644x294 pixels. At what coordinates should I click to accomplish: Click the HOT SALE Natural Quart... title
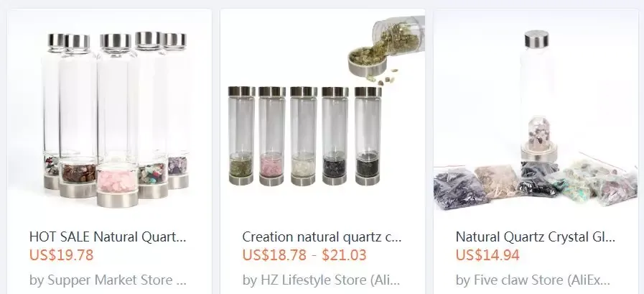108,236
